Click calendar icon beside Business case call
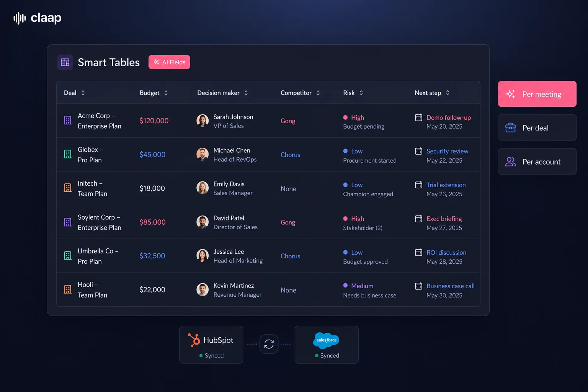The width and height of the screenshot is (588, 392). click(419, 286)
